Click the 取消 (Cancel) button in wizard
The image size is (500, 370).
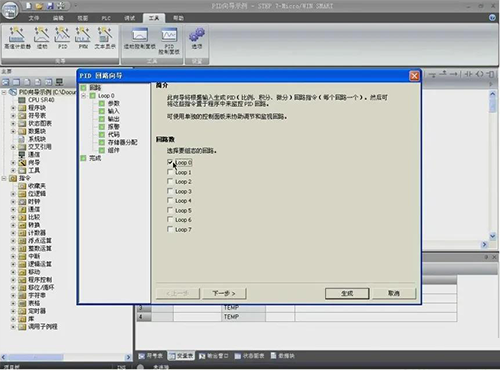coord(394,293)
